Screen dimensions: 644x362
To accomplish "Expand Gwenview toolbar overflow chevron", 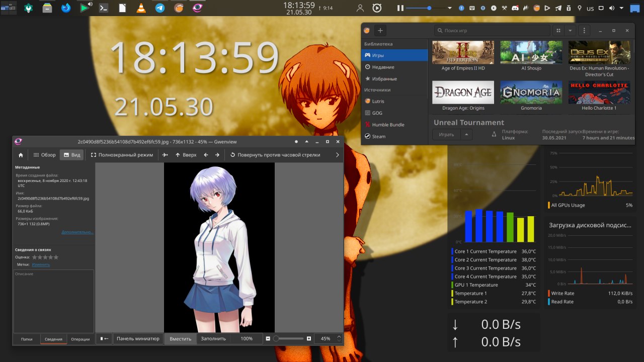I will (337, 155).
